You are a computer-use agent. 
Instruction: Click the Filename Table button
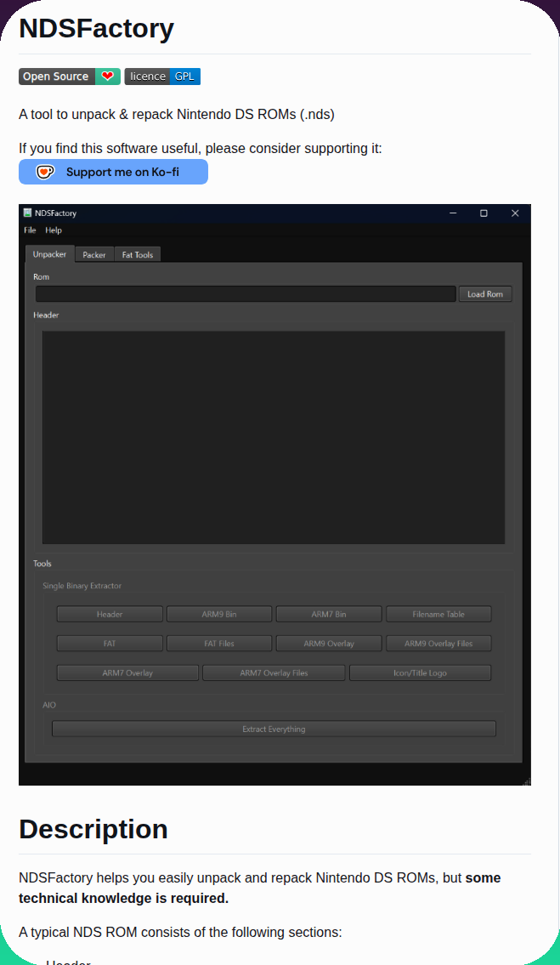point(438,614)
